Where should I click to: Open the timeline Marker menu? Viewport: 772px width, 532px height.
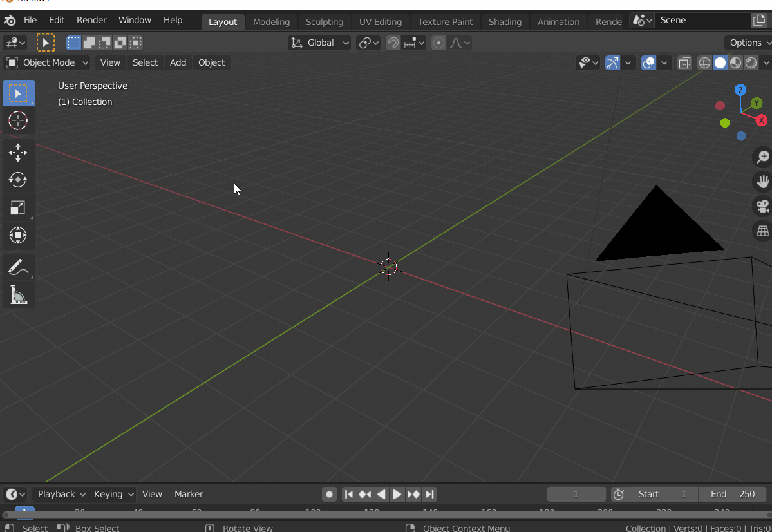(x=189, y=494)
